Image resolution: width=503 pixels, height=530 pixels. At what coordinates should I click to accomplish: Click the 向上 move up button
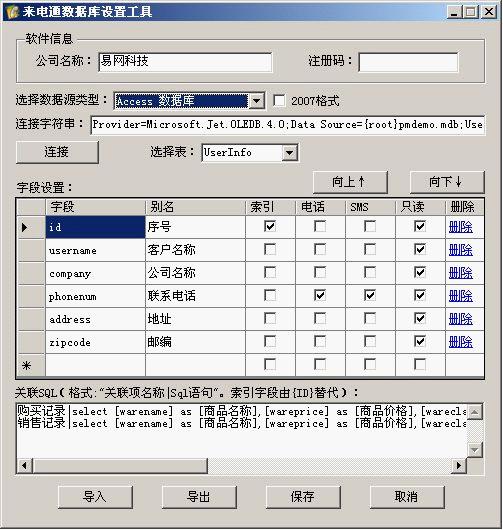[x=350, y=182]
